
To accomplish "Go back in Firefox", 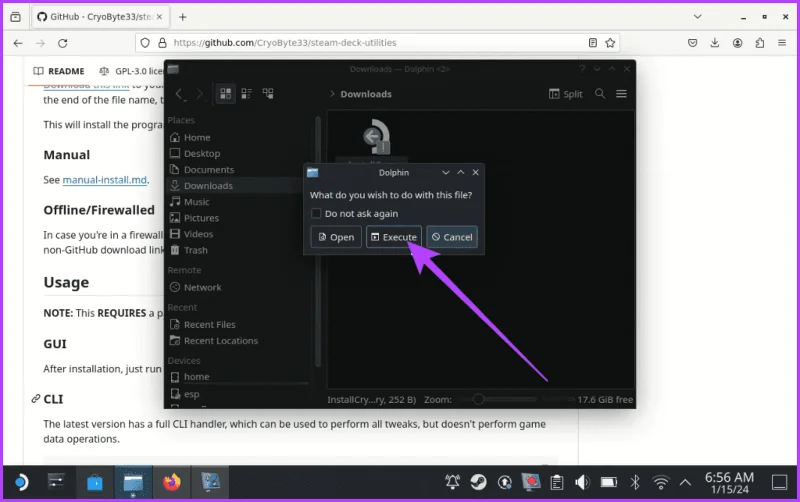I will coord(18,43).
